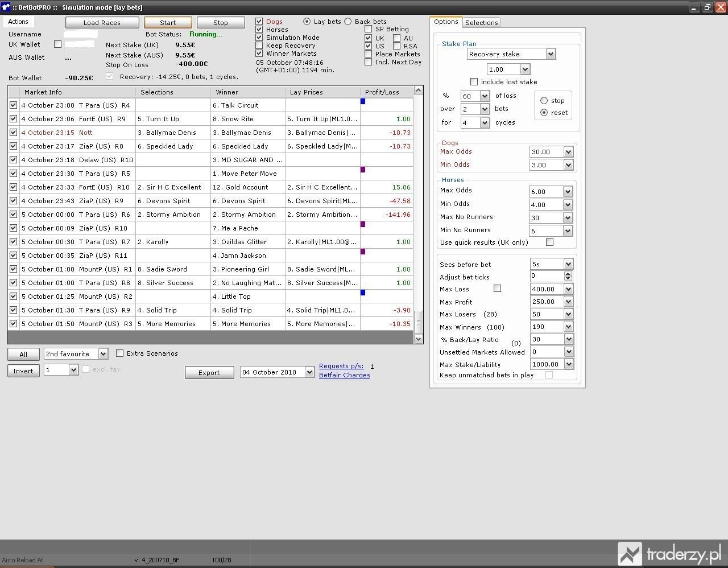Screen dimensions: 728x568
Task: Enable Extra Scenarios checkbox
Action: coord(120,353)
